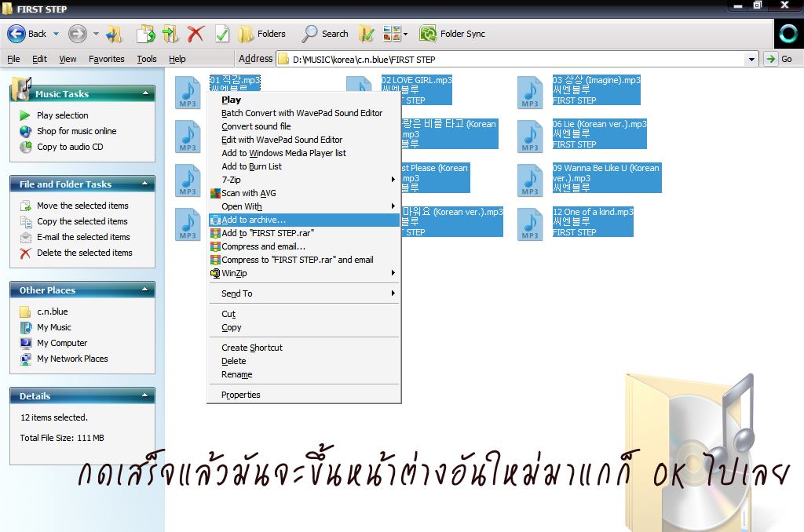804x532 pixels.
Task: Click Move the selected items
Action: coord(82,206)
